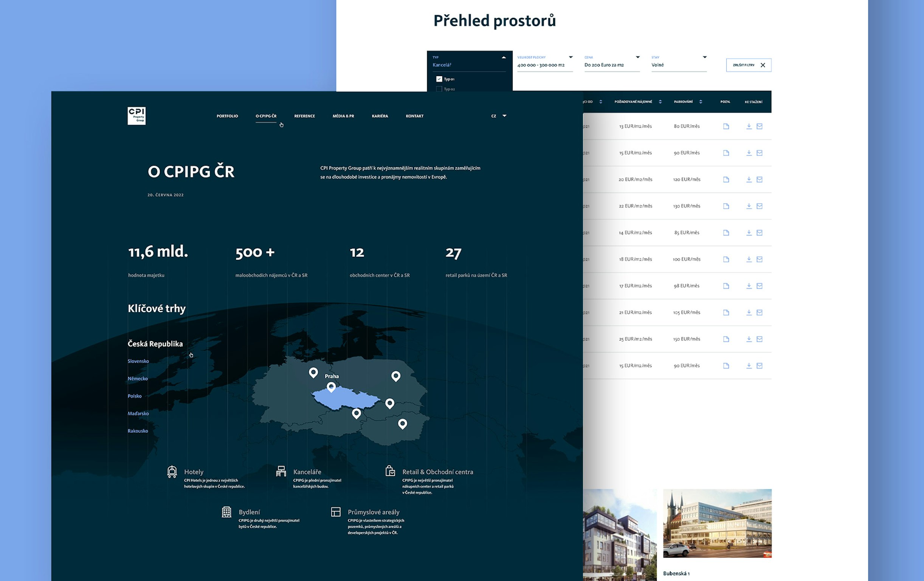Image resolution: width=924 pixels, height=581 pixels.
Task: Select the map pin in Poland
Action: coord(395,376)
